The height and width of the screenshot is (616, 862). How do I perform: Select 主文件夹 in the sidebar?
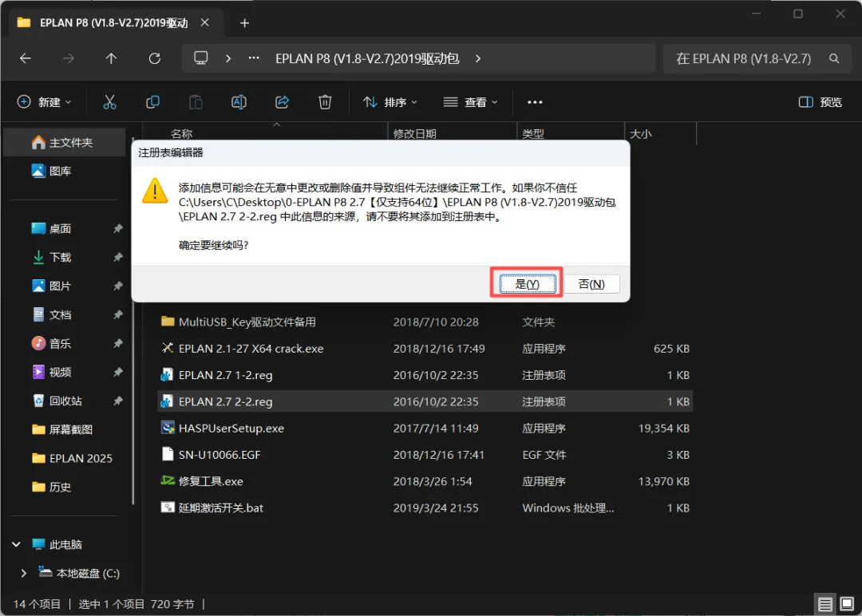point(65,143)
